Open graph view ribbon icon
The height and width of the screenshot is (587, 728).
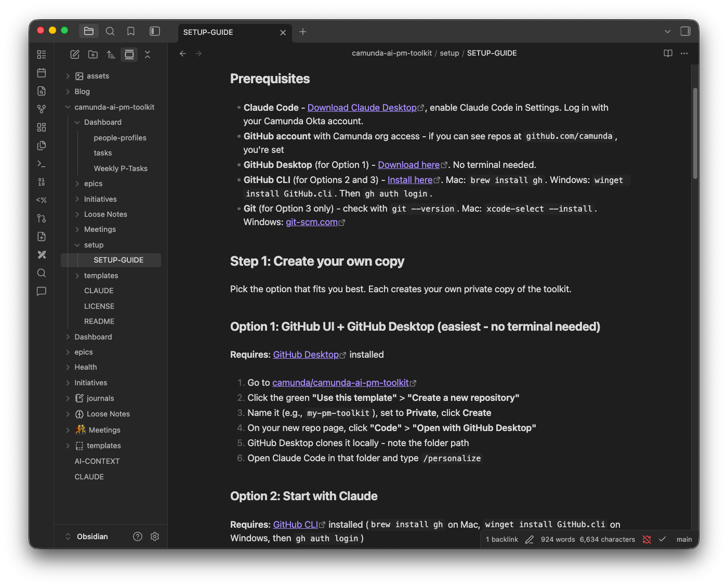point(42,109)
